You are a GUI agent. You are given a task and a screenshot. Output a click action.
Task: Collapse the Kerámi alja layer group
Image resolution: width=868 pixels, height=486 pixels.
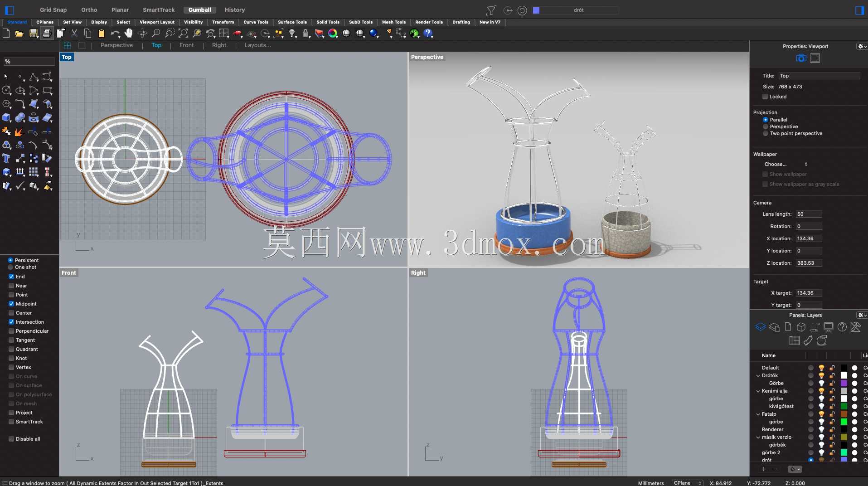tap(758, 391)
